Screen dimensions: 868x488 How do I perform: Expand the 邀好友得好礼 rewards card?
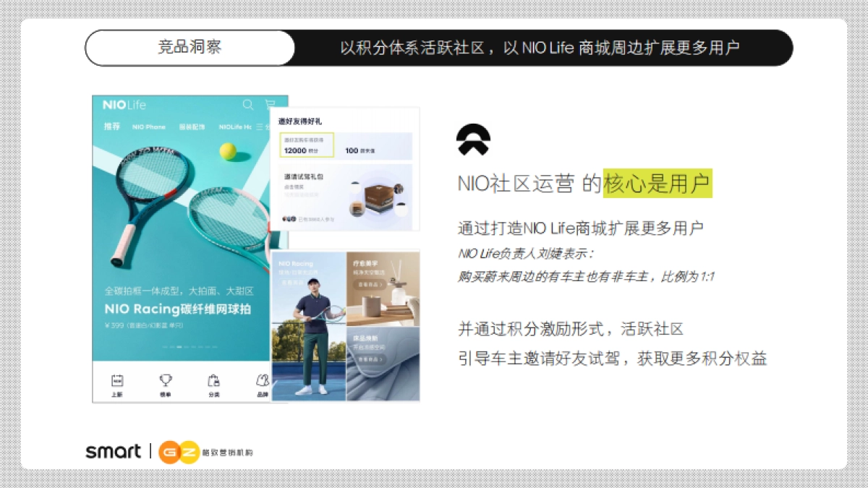[x=301, y=121]
